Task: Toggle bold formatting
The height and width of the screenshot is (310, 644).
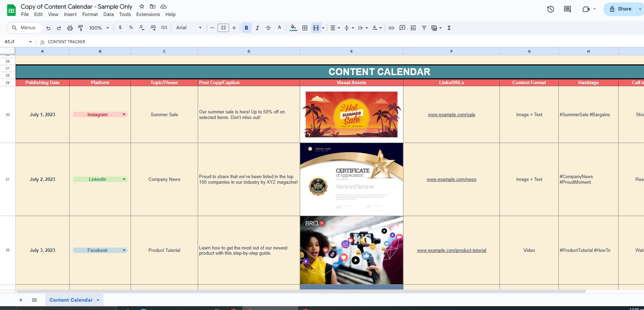Action: [246, 28]
